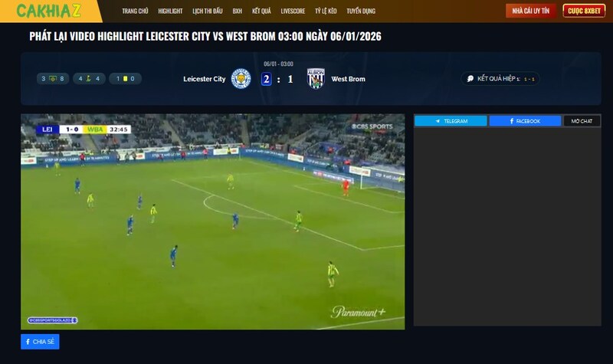Open Tỷ Lệ Kèo odds page
This screenshot has height=364, width=613.
pos(326,11)
